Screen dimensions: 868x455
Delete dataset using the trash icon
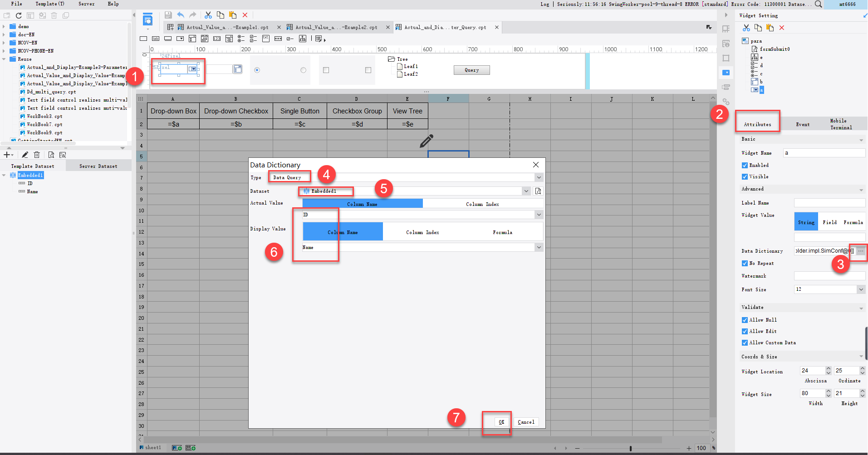(x=37, y=155)
